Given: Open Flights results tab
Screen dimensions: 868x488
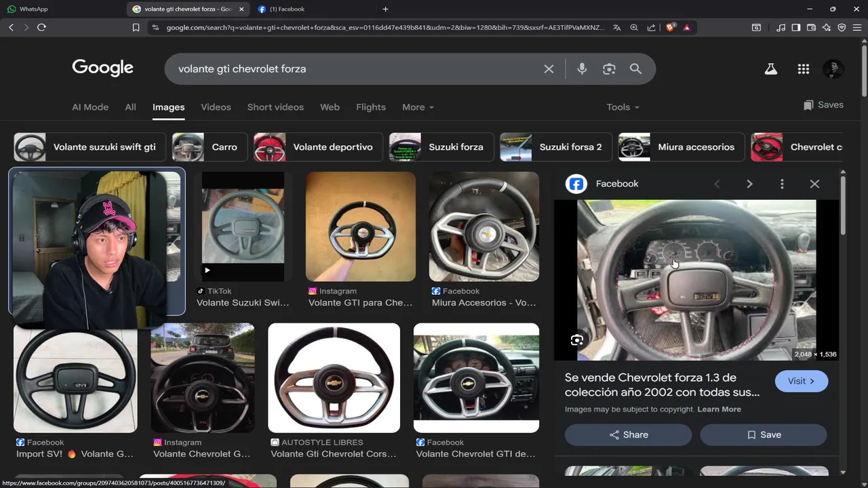Looking at the screenshot, I should coord(371,107).
